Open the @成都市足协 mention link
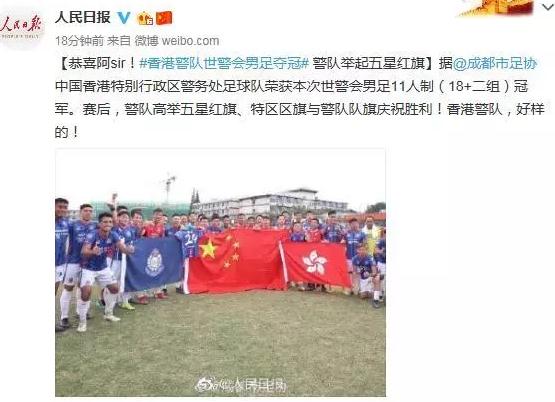 pos(495,63)
